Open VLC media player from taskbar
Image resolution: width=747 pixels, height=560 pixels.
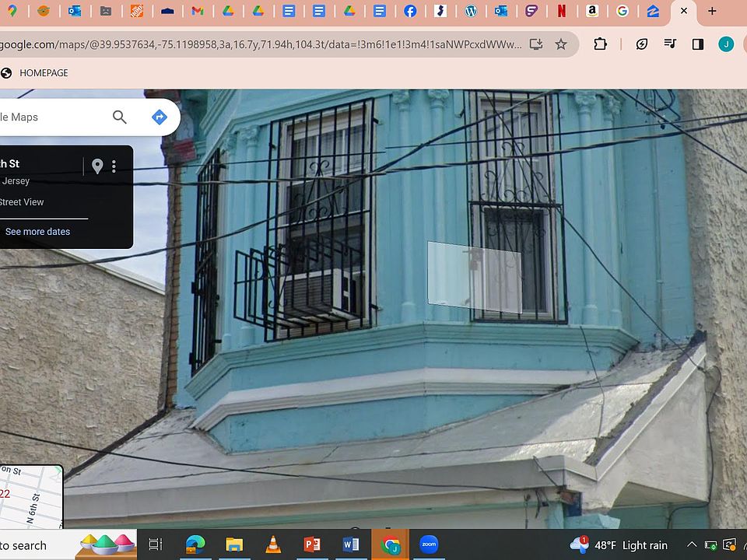pyautogui.click(x=273, y=544)
